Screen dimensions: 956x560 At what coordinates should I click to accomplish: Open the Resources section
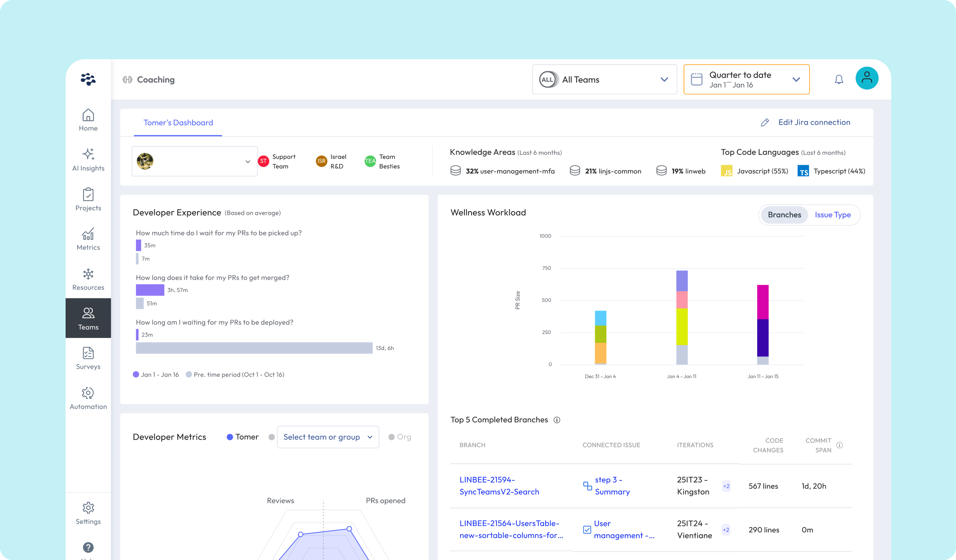pos(88,278)
